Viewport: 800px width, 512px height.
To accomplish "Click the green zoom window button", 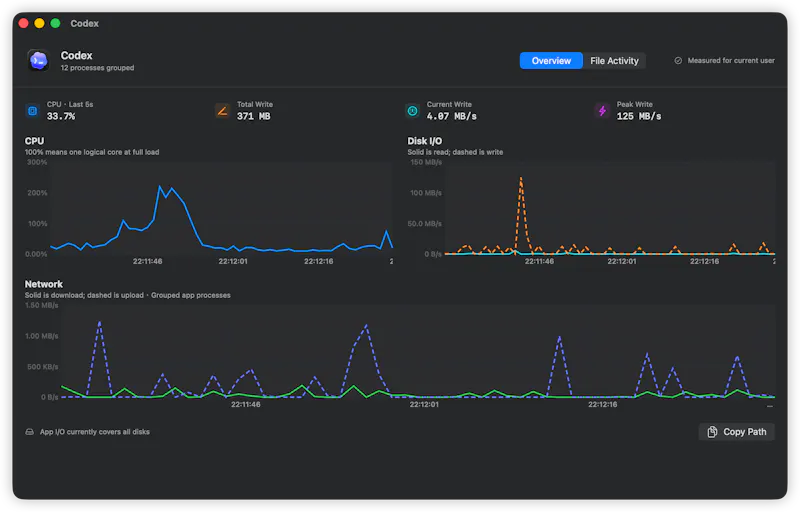I will tap(56, 23).
